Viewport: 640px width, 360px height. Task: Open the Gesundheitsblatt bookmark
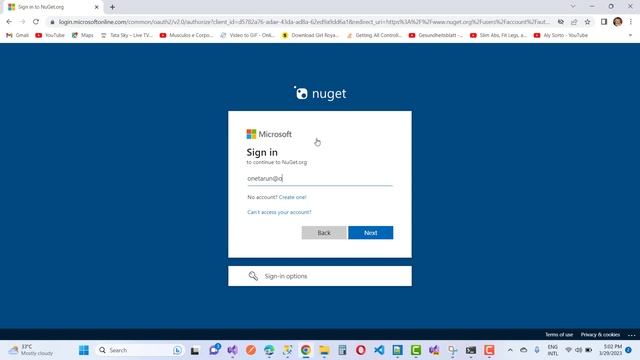tap(436, 36)
